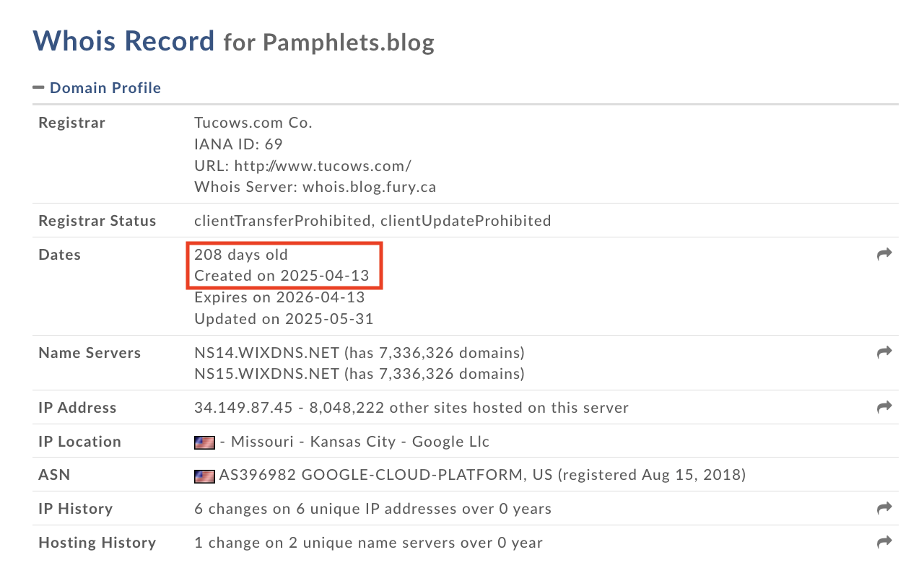This screenshot has width=924, height=573.
Task: Click the Whois Record page heading
Action: pos(124,40)
